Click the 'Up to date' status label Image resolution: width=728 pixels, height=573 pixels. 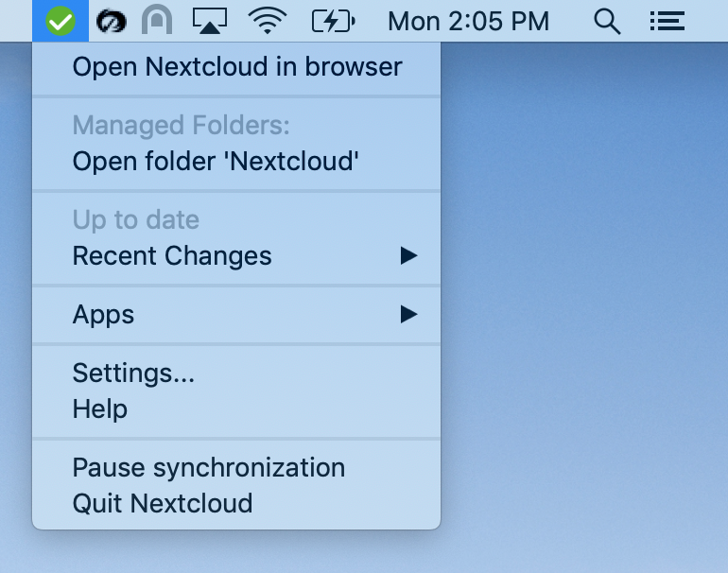(x=135, y=219)
